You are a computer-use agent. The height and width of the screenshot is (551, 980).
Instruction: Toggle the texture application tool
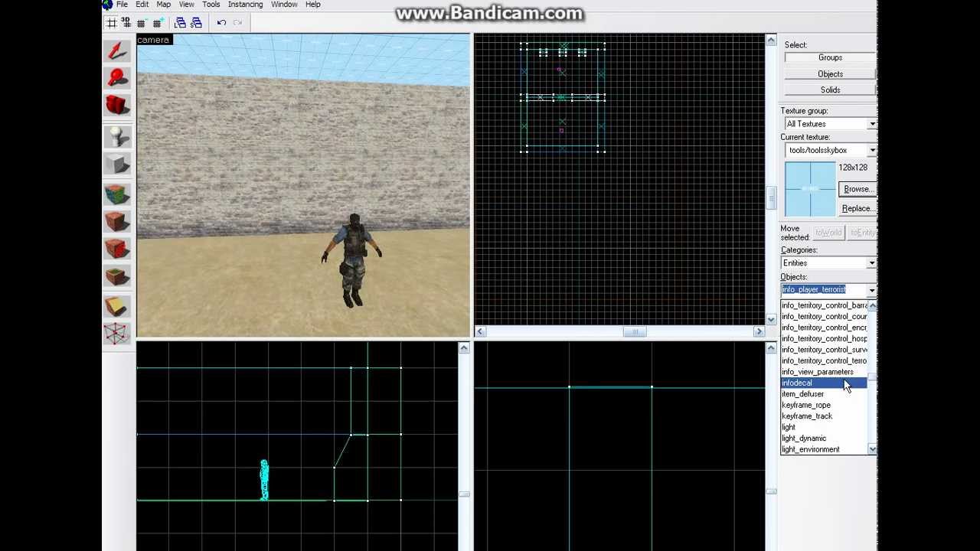click(117, 195)
